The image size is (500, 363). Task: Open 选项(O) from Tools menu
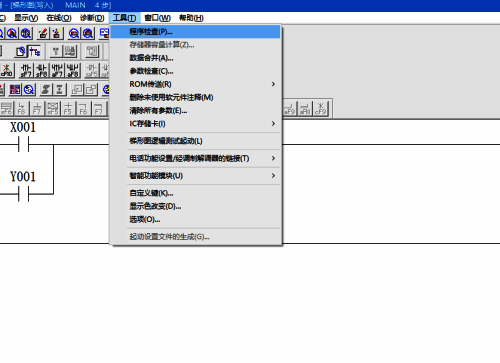(x=195, y=219)
